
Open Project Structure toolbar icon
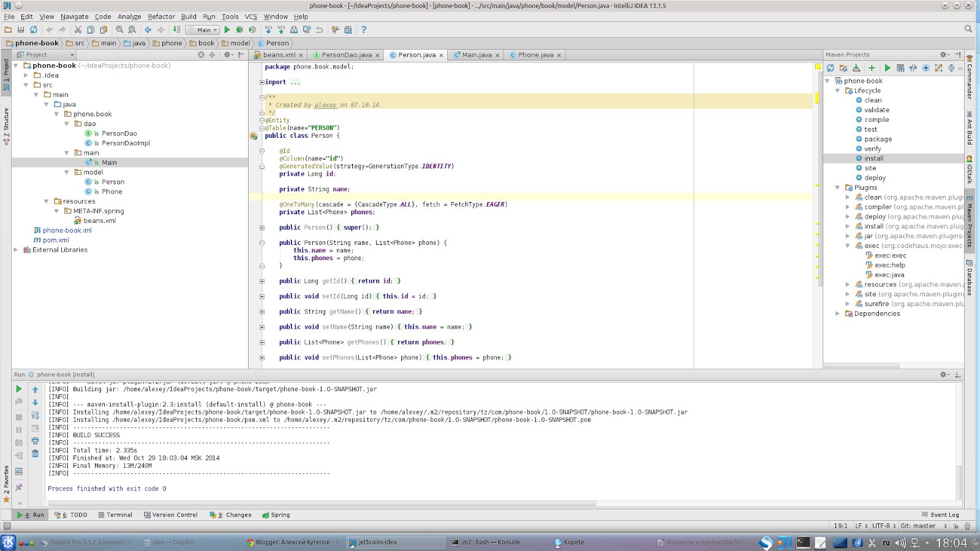coord(348,29)
